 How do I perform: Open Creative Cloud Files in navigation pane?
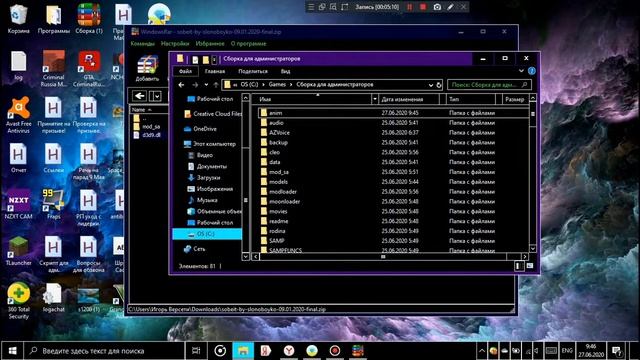tap(213, 114)
